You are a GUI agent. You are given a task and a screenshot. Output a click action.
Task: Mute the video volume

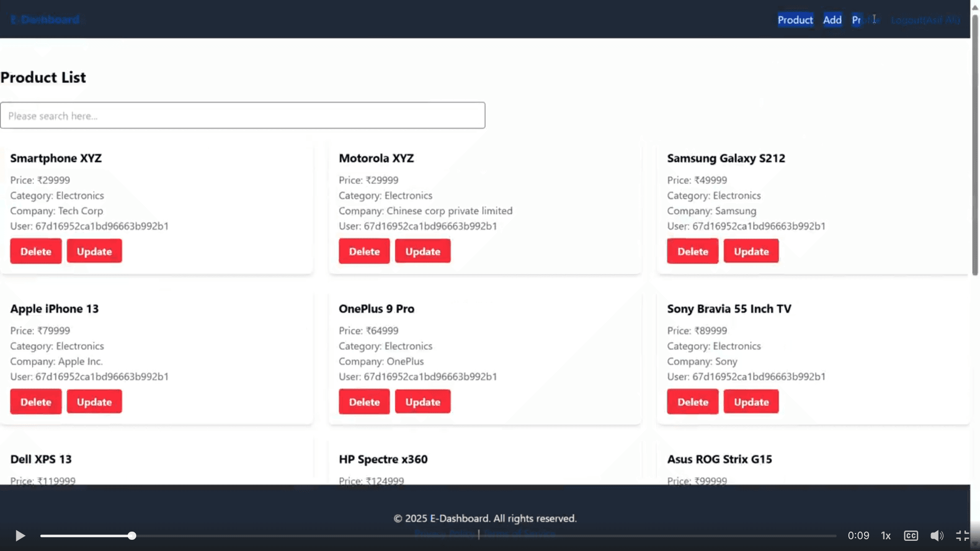pos(937,536)
